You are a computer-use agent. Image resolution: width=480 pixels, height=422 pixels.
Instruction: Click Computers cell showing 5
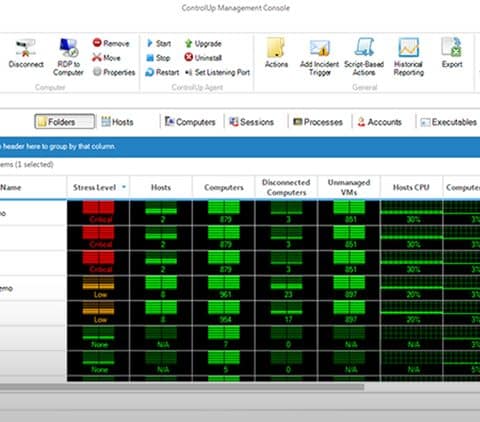[224, 363]
